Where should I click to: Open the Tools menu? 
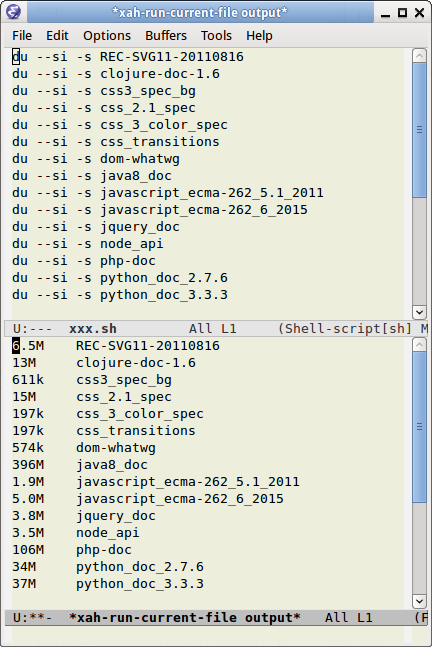click(x=216, y=36)
